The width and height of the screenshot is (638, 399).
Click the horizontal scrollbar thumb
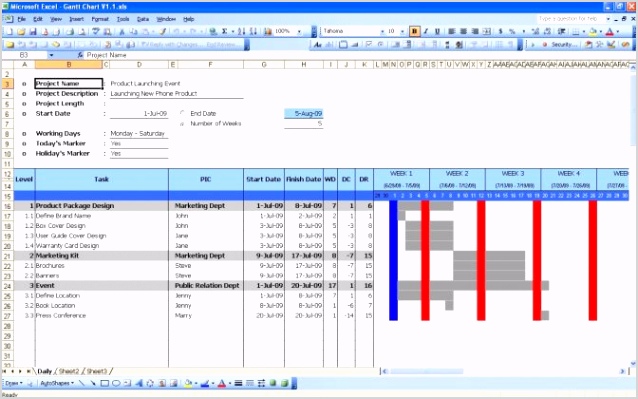(426, 371)
